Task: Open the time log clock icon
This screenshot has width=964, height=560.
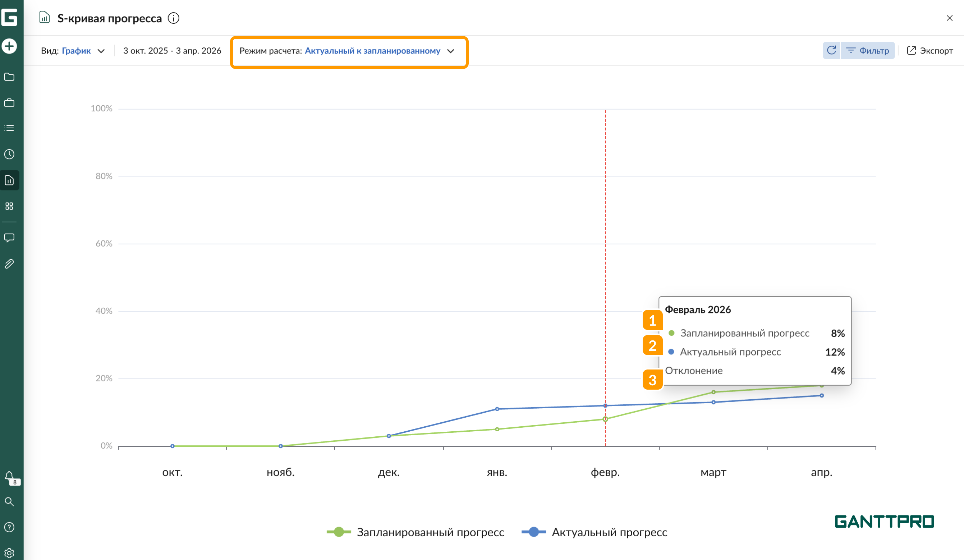Action: coord(9,154)
